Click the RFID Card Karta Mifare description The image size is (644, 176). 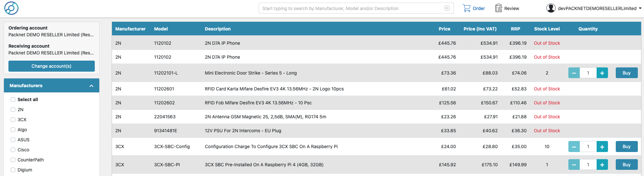(x=274, y=89)
